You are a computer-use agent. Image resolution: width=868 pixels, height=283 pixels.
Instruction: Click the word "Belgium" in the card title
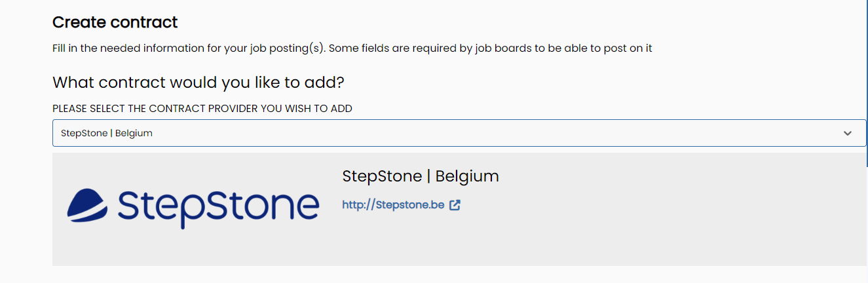coord(467,176)
